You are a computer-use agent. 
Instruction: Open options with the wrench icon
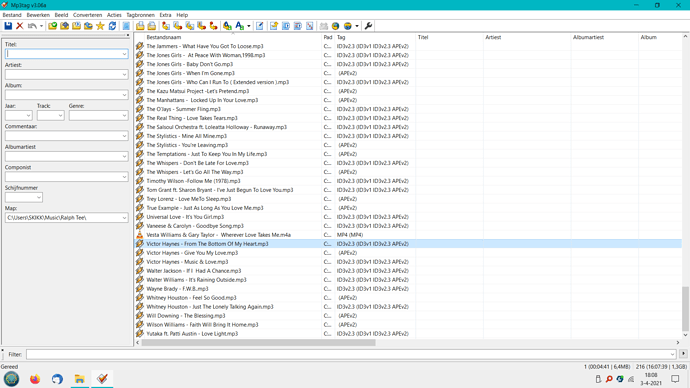click(368, 26)
